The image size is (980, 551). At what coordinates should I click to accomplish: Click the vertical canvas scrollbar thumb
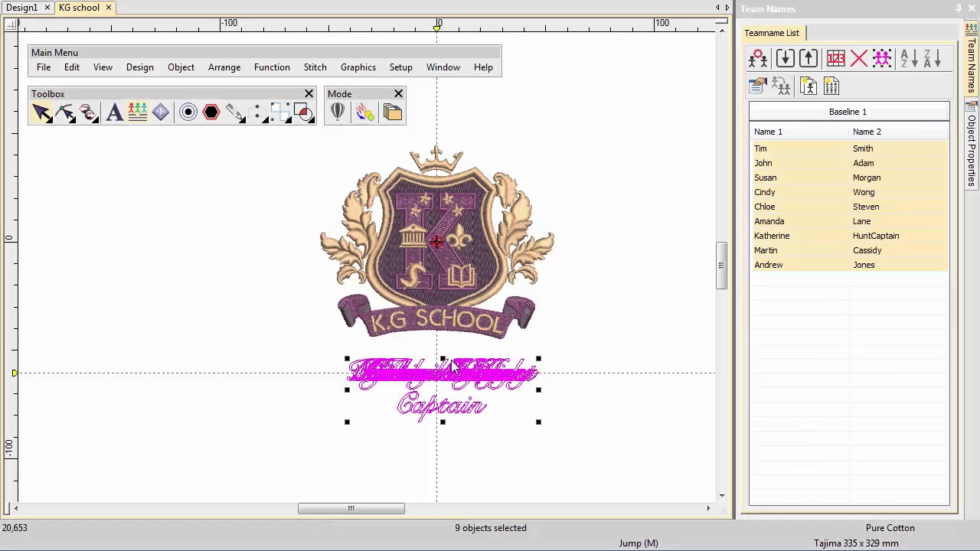tap(720, 266)
